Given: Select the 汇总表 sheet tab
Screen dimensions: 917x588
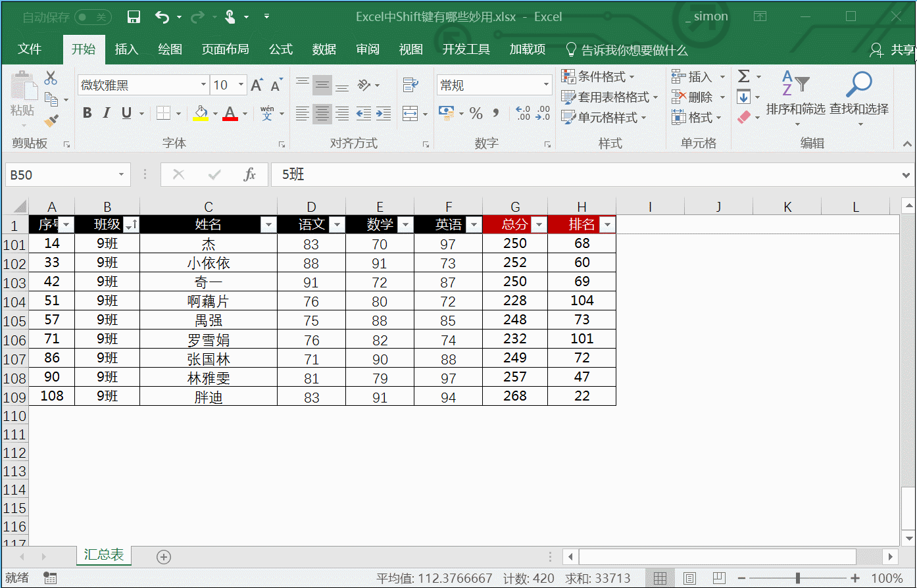Looking at the screenshot, I should coord(103,554).
